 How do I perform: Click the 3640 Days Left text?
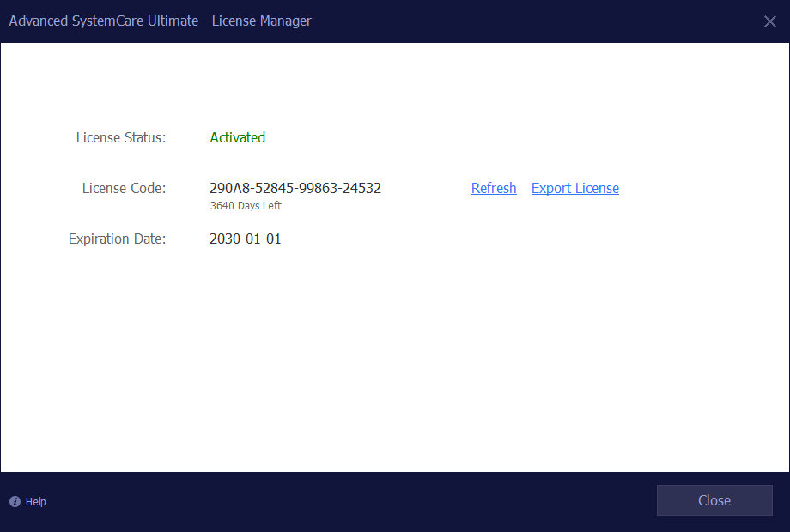coord(246,205)
